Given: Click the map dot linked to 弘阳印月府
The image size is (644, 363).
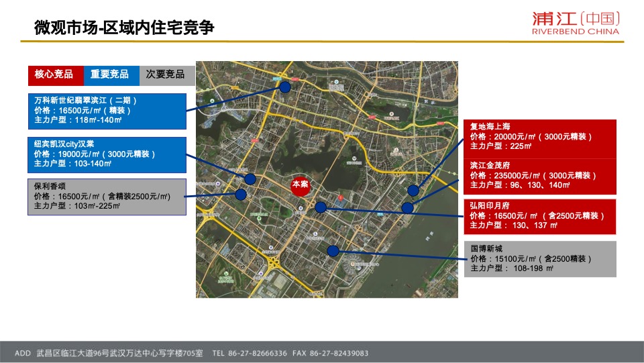Looking at the screenshot, I should [321, 207].
